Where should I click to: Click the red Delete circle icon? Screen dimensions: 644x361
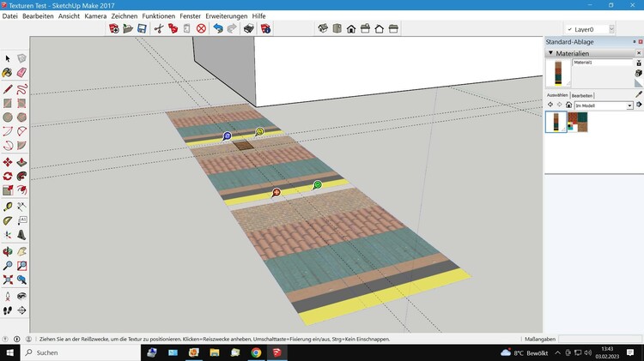coord(201,28)
